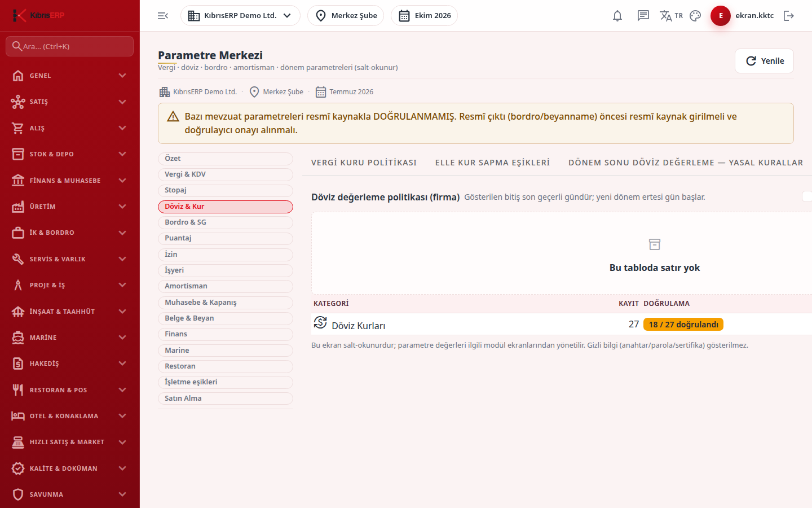
Task: Open the KıbrısERP Demo Ltd. company dropdown
Action: pyautogui.click(x=240, y=16)
